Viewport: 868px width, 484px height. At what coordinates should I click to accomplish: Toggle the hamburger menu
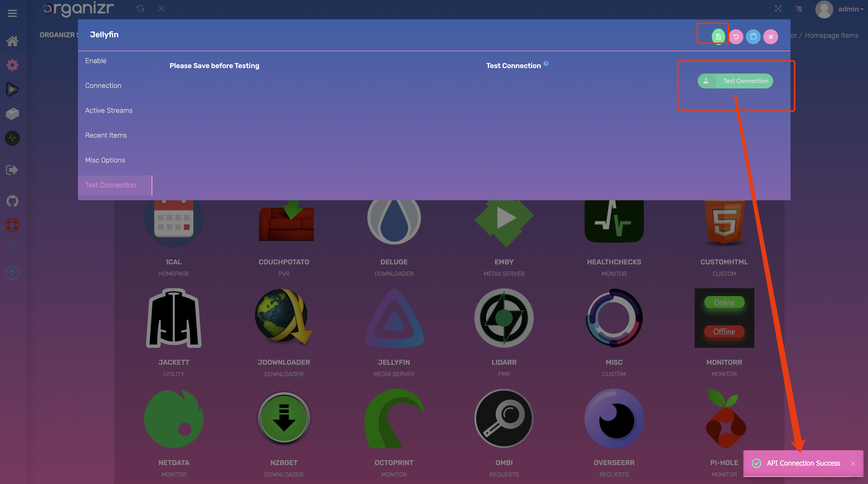pos(12,13)
